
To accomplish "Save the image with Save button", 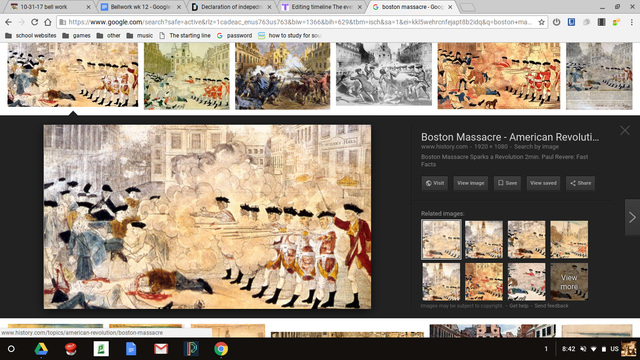I will click(x=507, y=183).
